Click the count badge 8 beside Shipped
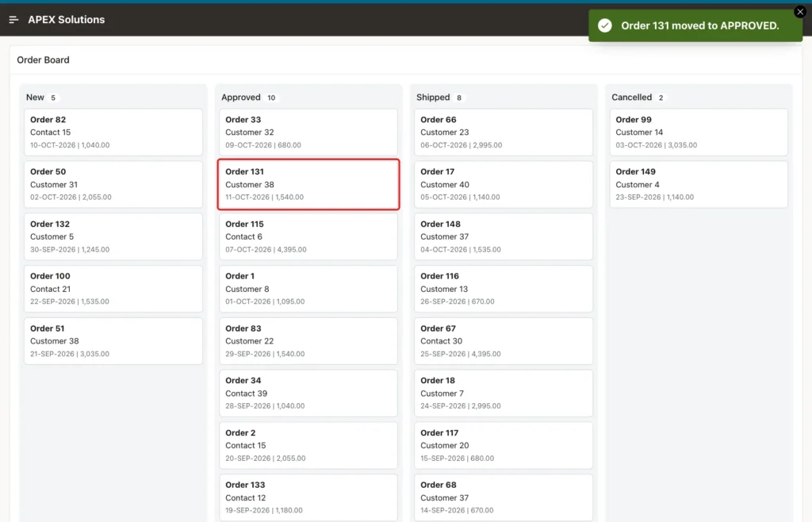Image resolution: width=812 pixels, height=522 pixels. [459, 98]
